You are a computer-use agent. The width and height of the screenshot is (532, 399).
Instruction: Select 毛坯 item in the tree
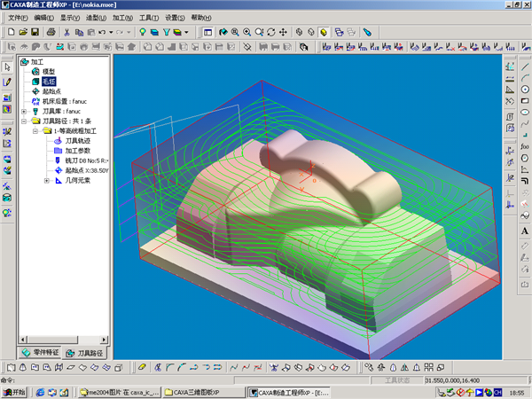[49, 82]
